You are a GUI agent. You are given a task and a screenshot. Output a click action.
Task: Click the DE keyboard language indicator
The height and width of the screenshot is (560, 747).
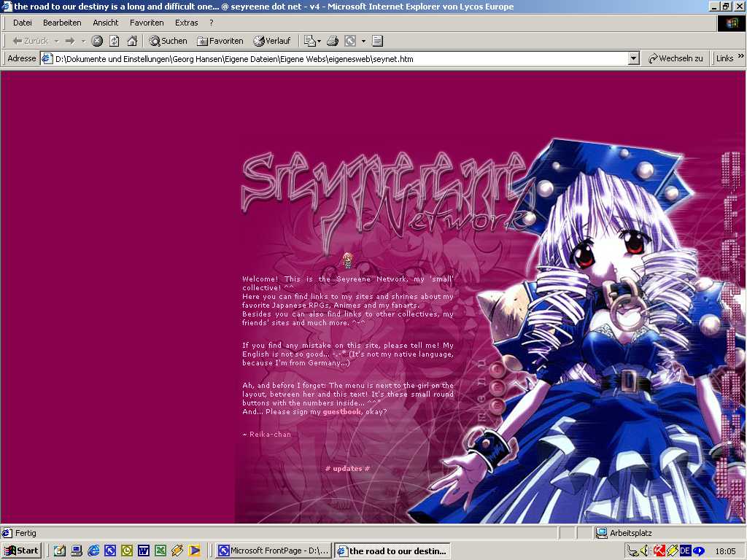tap(685, 551)
